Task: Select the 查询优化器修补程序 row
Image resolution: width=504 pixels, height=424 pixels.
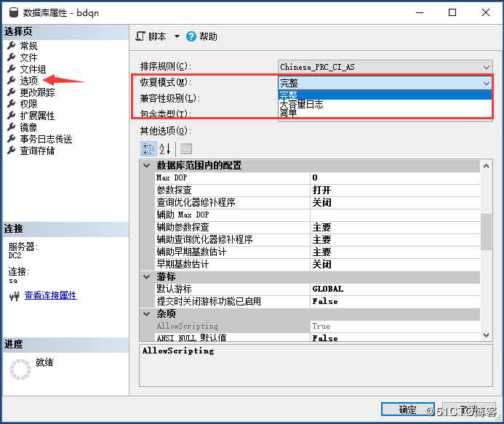Action: 318,202
